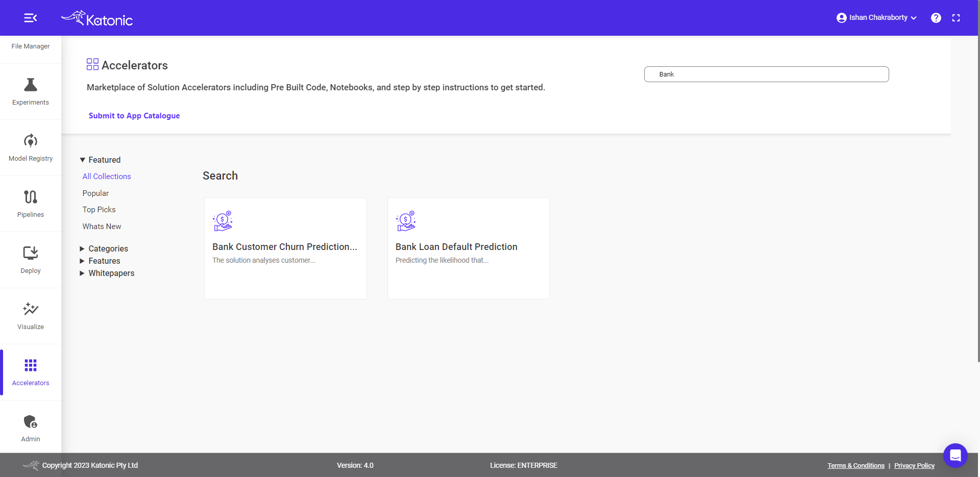Open the chat support bubble icon
The width and height of the screenshot is (980, 477).
[x=955, y=456]
